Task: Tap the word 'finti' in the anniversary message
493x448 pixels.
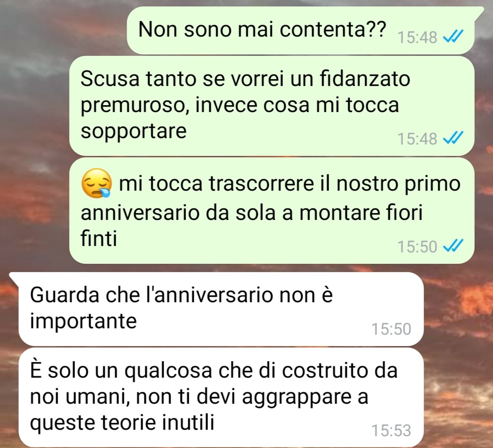Action: click(x=99, y=238)
